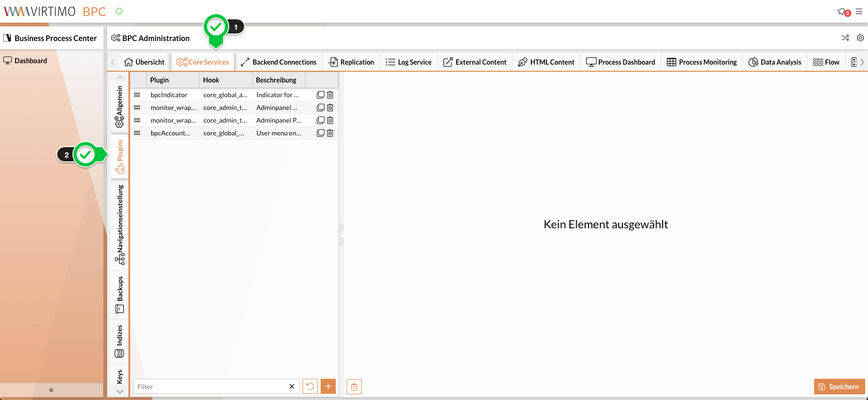Image resolution: width=868 pixels, height=400 pixels.
Task: Clear the filter field with X
Action: point(292,386)
